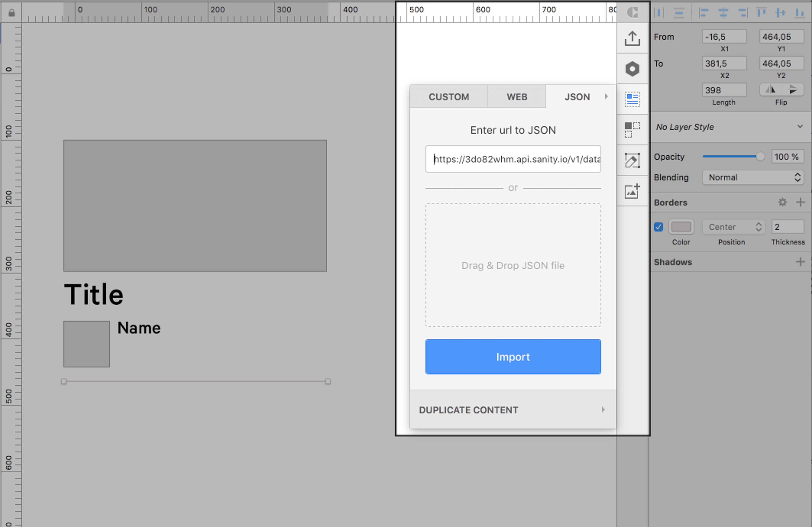Toggle the ruler lock icon
Screen dimensions: 812x527
[x=11, y=13]
